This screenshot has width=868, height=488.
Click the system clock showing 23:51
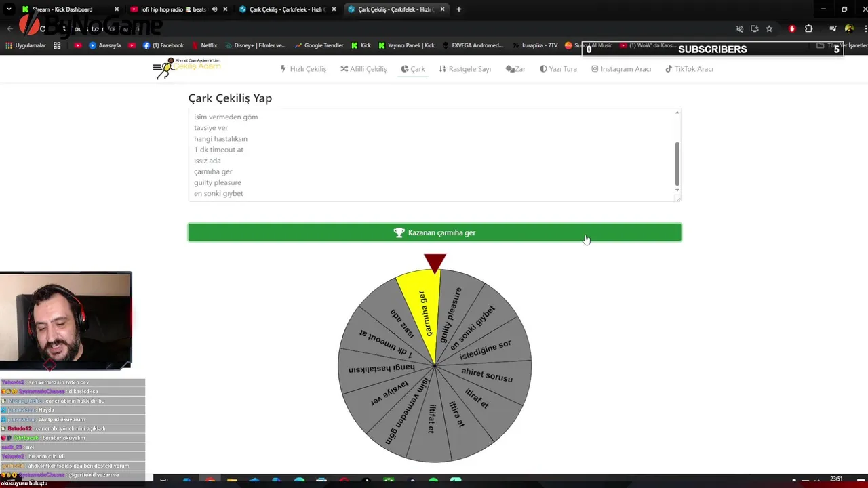[x=836, y=479]
